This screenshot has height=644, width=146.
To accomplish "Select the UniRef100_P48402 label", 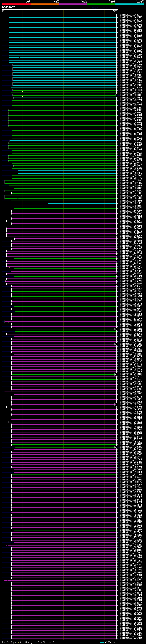I will tap(131, 228).
